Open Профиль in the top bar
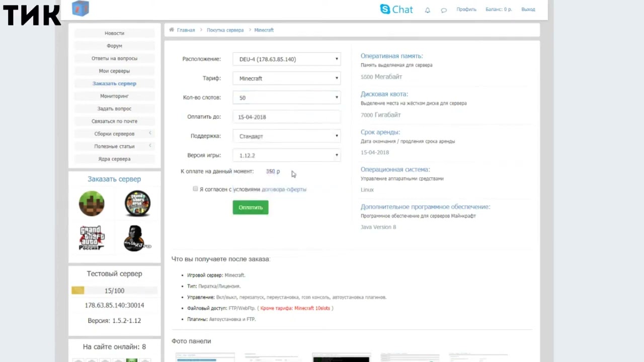The image size is (644, 362). pyautogui.click(x=466, y=10)
